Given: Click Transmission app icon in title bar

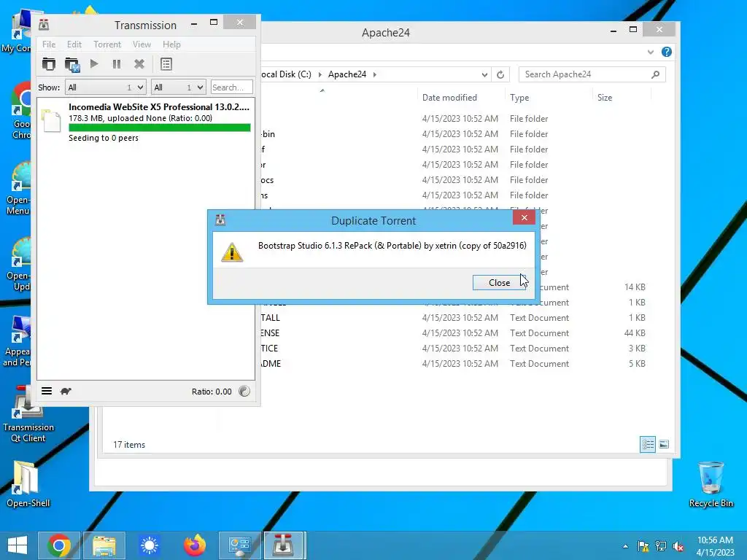Looking at the screenshot, I should [x=44, y=24].
